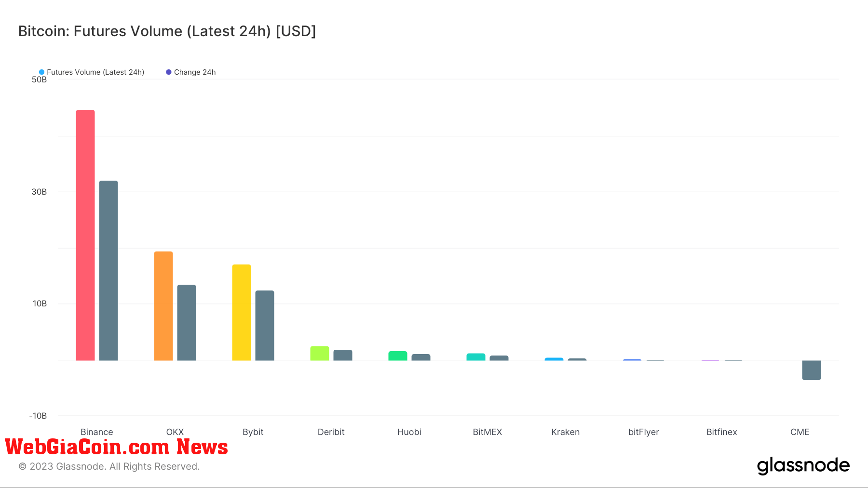Click the blue Futures Volume legend dot

pyautogui.click(x=41, y=72)
